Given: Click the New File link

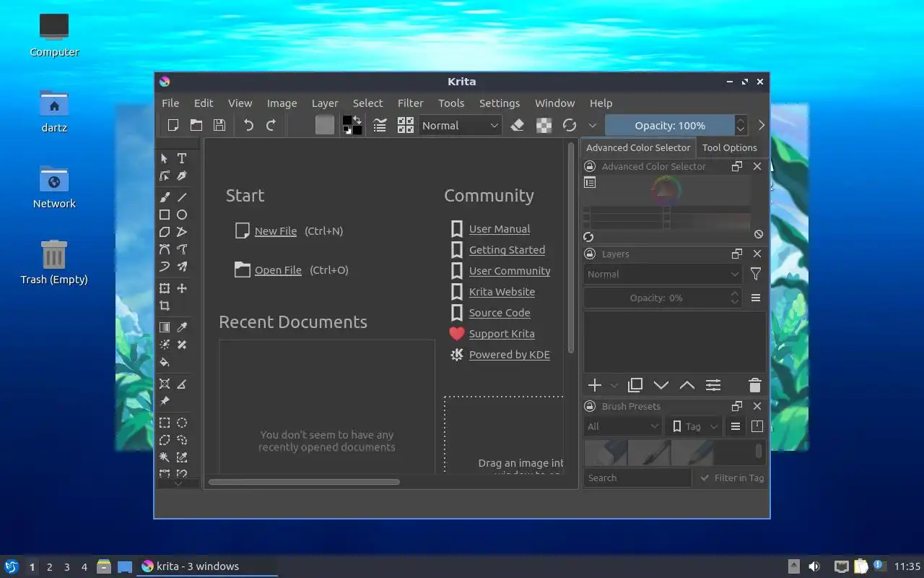Looking at the screenshot, I should pos(276,231).
